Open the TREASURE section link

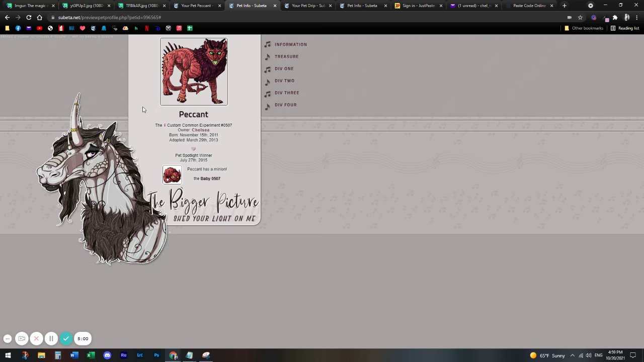tap(287, 57)
